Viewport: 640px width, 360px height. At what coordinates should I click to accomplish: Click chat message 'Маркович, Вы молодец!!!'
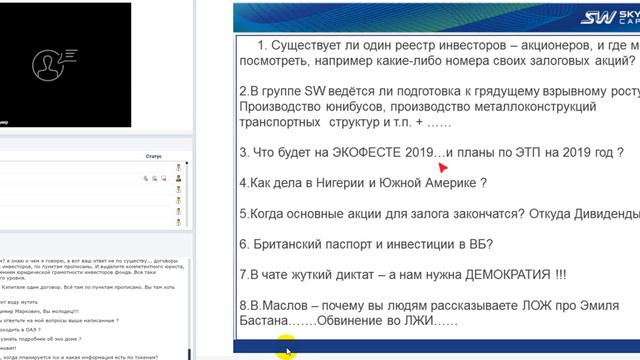point(40,311)
